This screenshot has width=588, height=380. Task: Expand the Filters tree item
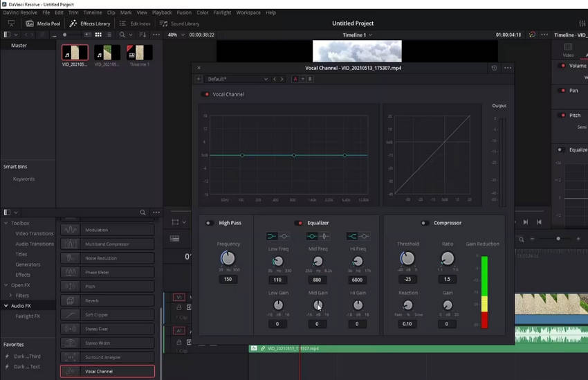[10, 296]
